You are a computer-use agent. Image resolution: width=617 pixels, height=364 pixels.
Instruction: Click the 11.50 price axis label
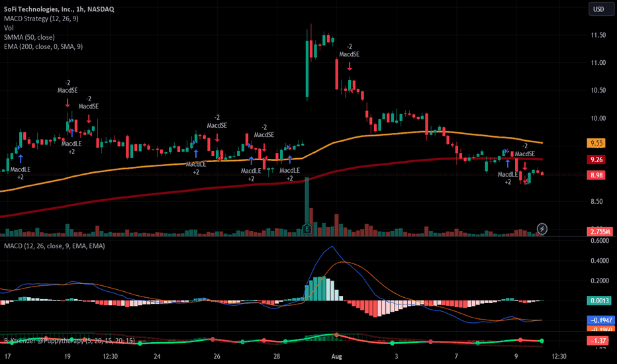(598, 35)
